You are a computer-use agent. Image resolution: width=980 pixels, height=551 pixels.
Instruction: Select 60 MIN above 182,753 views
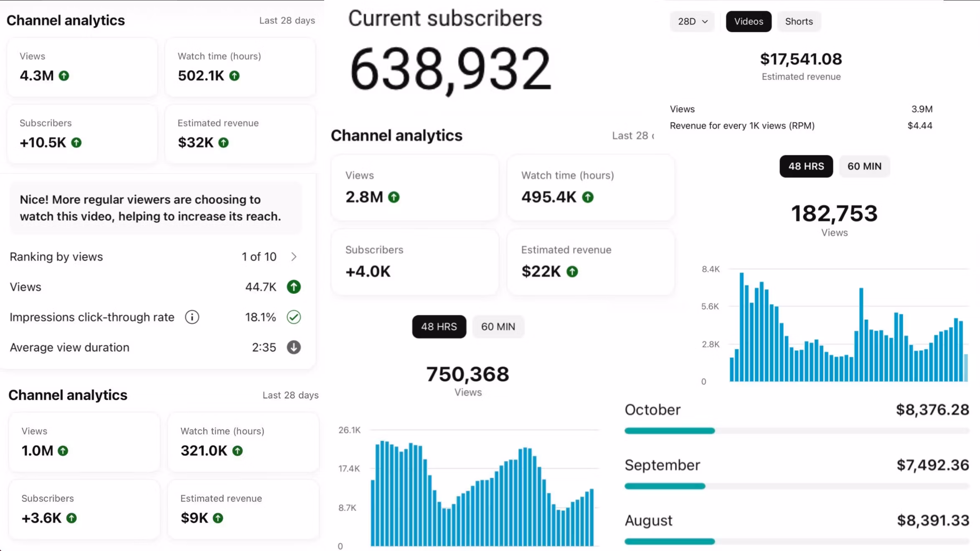864,166
